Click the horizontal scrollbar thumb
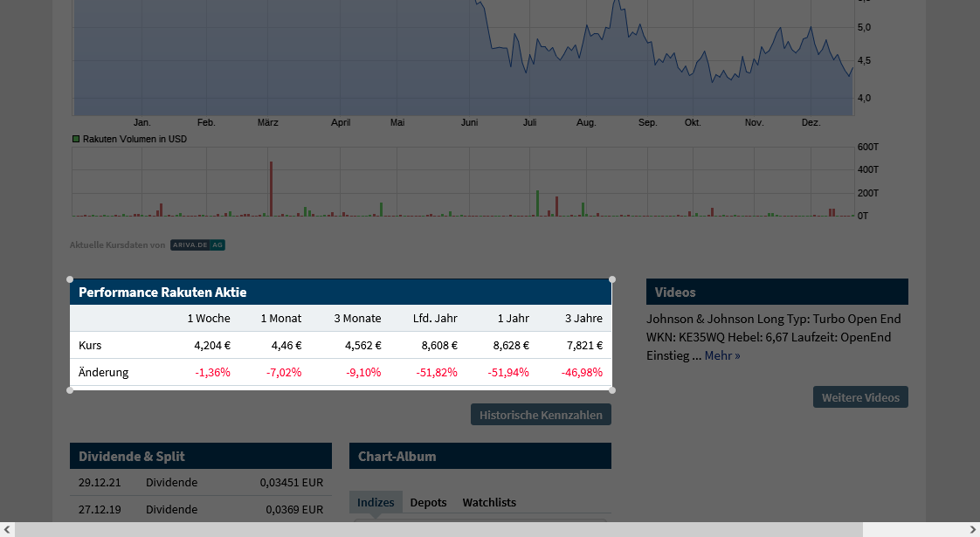Screen dimensions: 980x537 click(438, 529)
